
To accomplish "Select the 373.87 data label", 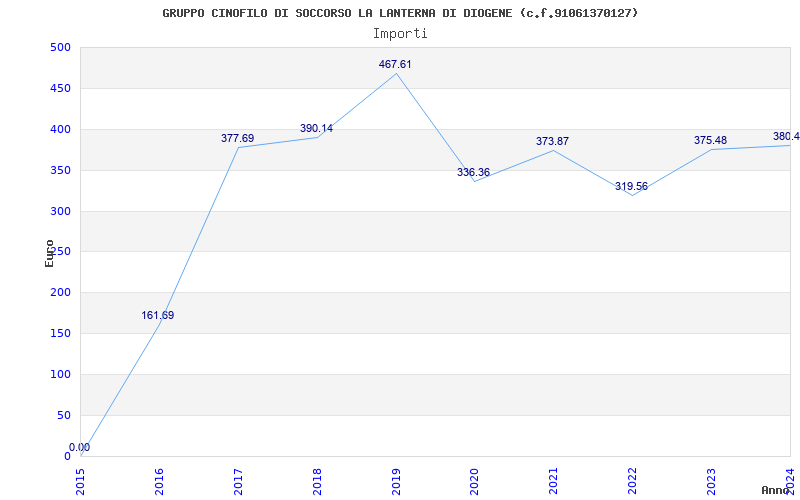I will point(552,141).
